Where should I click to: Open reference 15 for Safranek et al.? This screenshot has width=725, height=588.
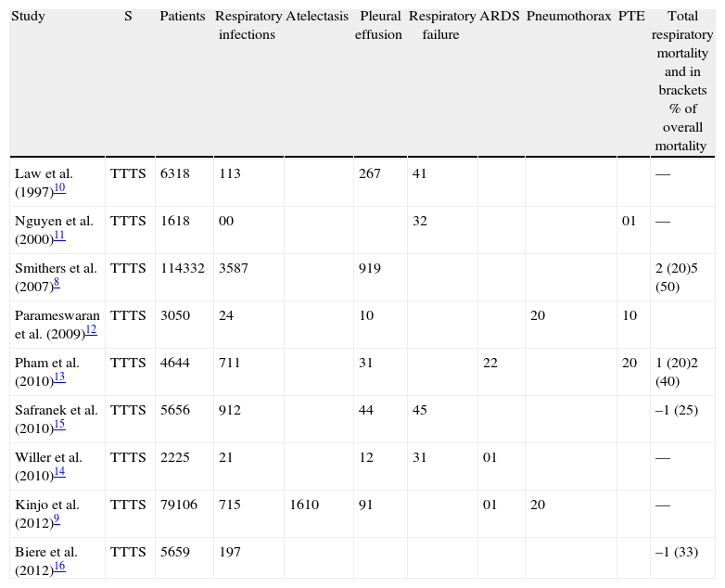point(58,425)
